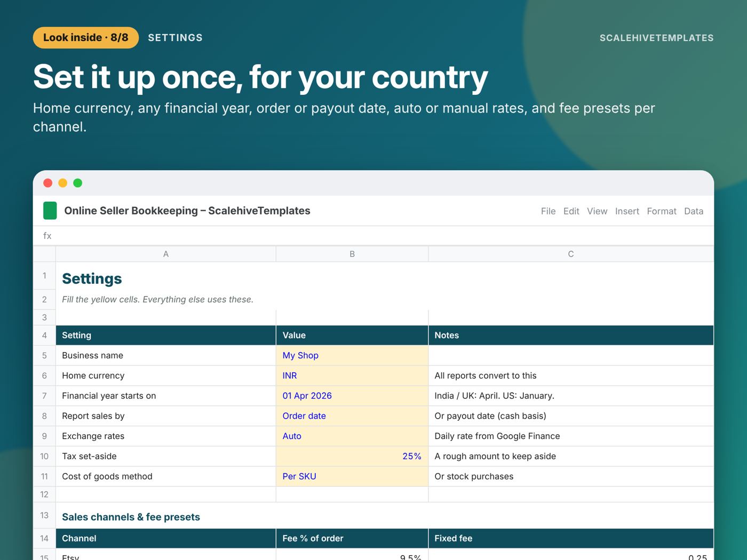Image resolution: width=747 pixels, height=560 pixels.
Task: Click 'Financial year starts on' cell
Action: [166, 396]
